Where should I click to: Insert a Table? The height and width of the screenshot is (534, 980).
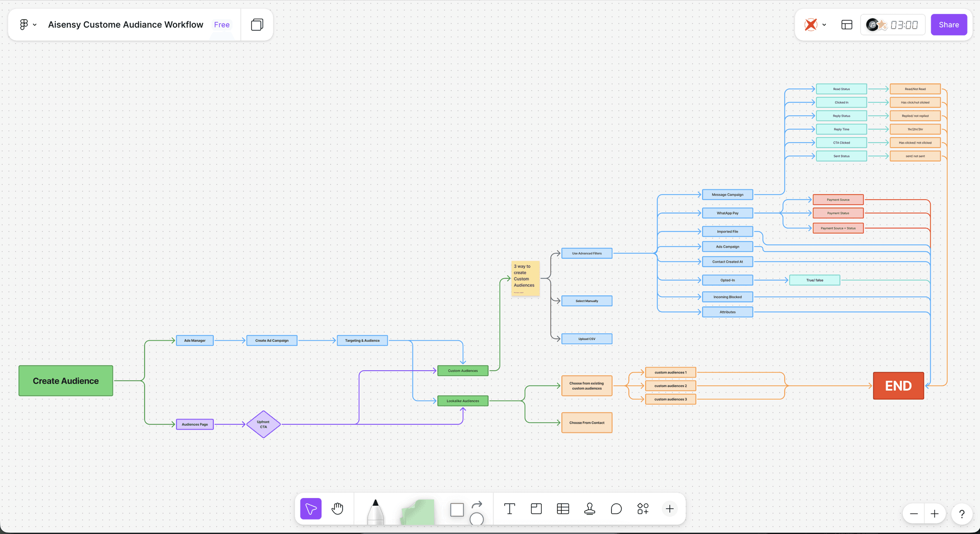[x=563, y=509]
